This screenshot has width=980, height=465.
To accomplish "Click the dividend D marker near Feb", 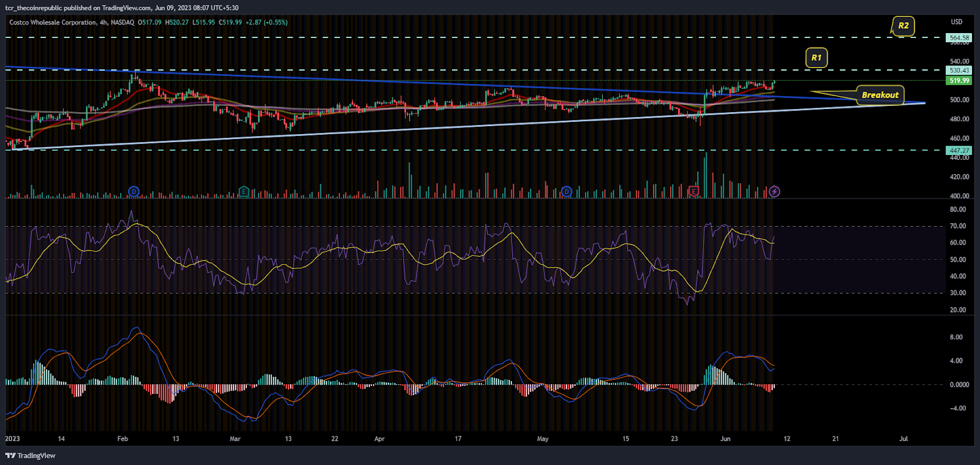I will point(134,192).
